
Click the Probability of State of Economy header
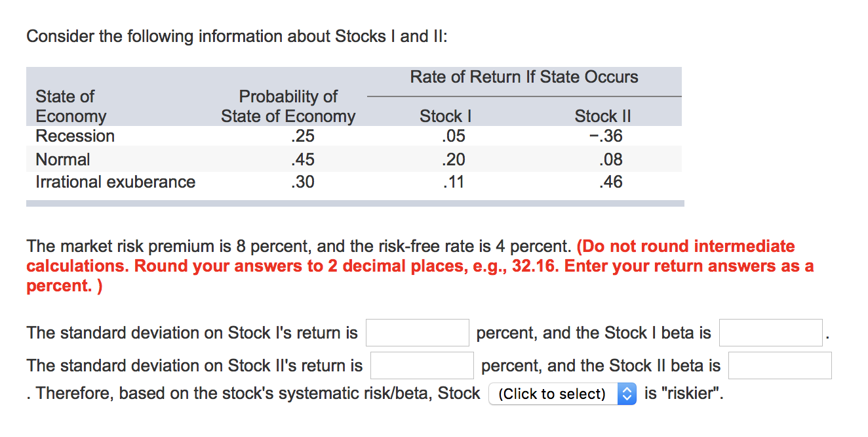coord(288,106)
